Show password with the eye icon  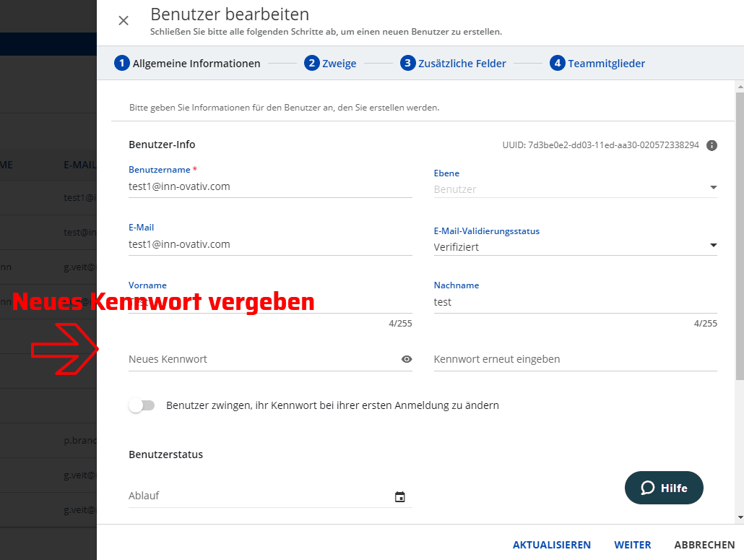(x=407, y=359)
